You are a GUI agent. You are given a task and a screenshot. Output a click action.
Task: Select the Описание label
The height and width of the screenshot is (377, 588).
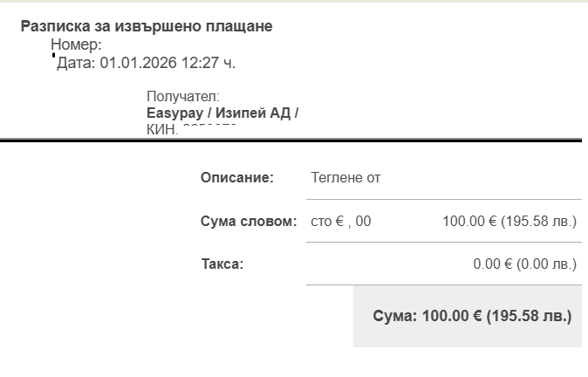point(237,178)
